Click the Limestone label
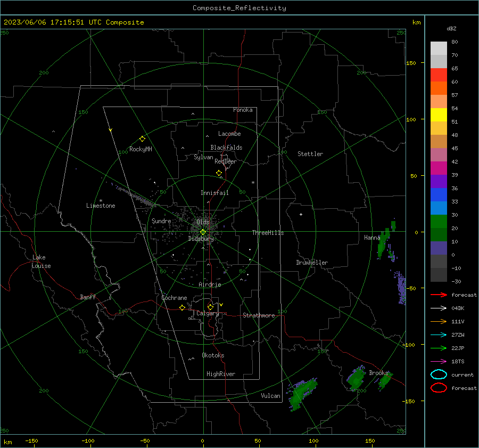The width and height of the screenshot is (479, 448). tap(101, 206)
